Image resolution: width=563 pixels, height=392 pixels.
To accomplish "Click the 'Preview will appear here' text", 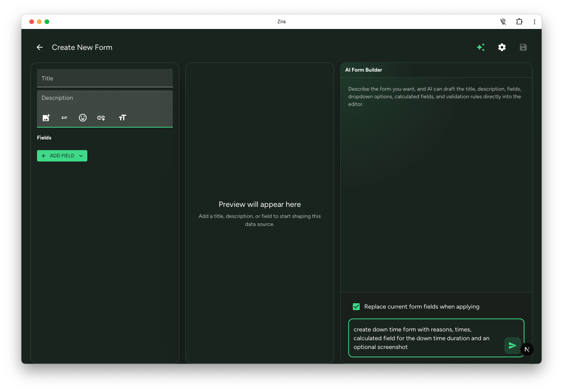I will 260,205.
